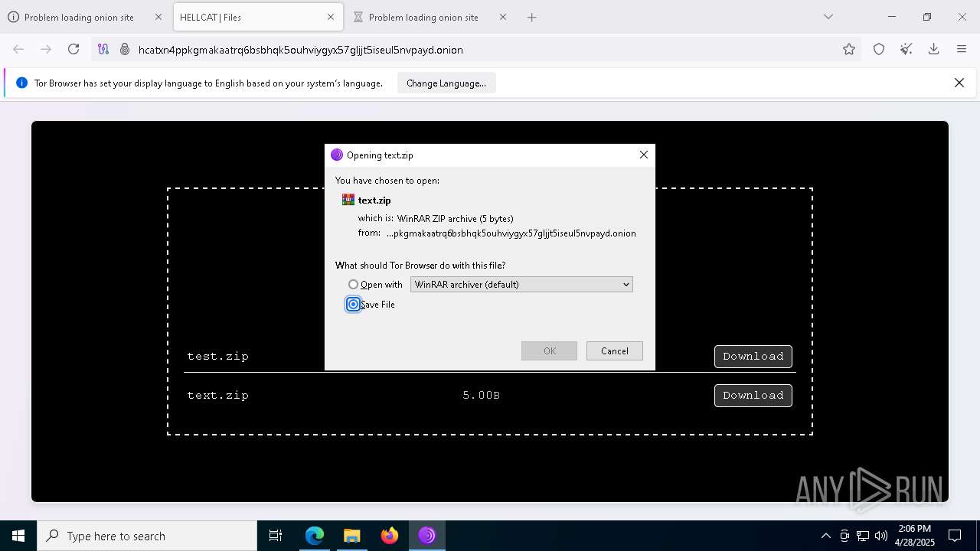The height and width of the screenshot is (551, 980).
Task: Dismiss the language notification bar
Action: [959, 83]
